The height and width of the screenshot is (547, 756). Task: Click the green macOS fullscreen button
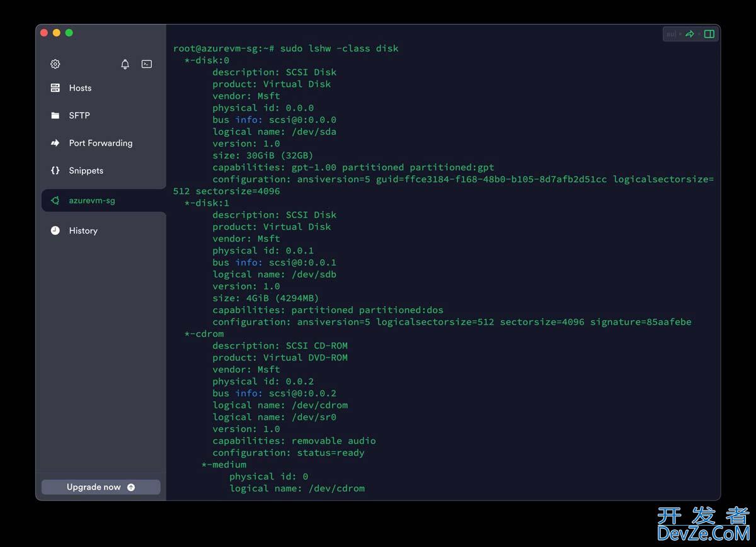[69, 33]
